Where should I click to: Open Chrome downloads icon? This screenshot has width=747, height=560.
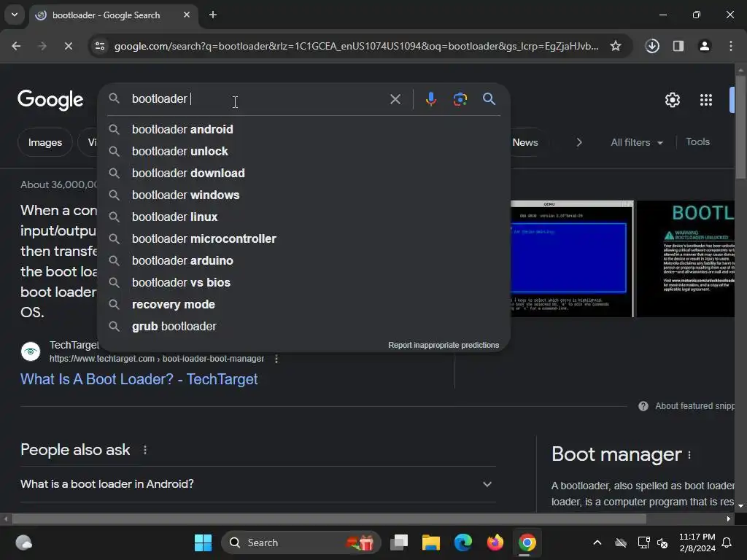click(652, 46)
